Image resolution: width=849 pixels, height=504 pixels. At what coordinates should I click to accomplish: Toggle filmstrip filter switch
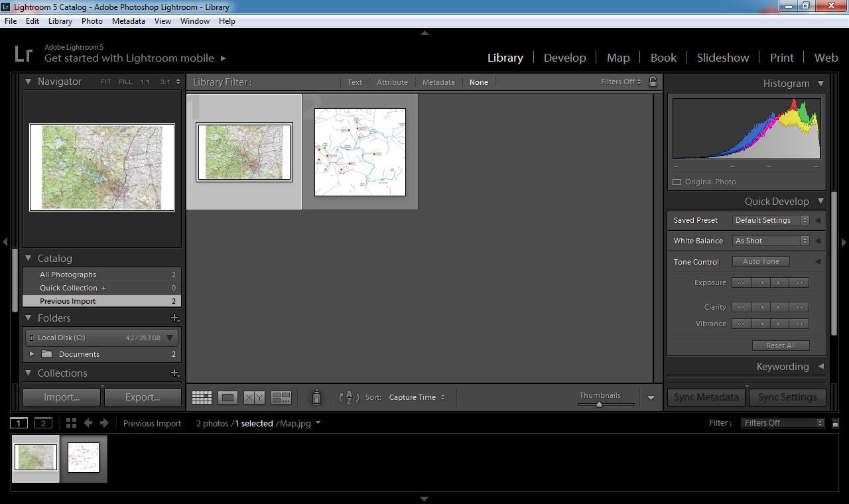[835, 423]
